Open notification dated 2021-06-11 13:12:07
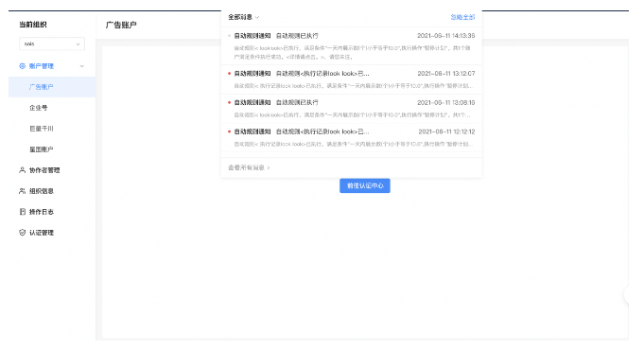The height and width of the screenshot is (350, 644). (x=352, y=79)
